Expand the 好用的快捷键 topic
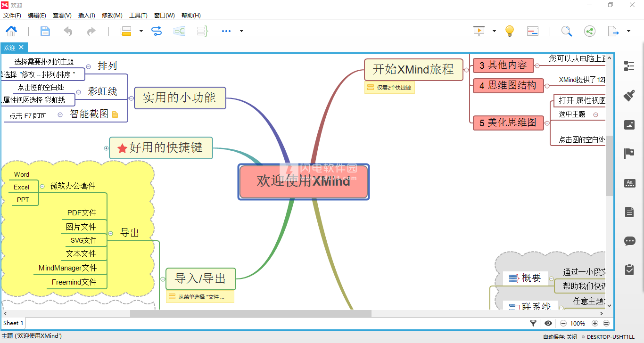This screenshot has width=644, height=343. point(106,148)
